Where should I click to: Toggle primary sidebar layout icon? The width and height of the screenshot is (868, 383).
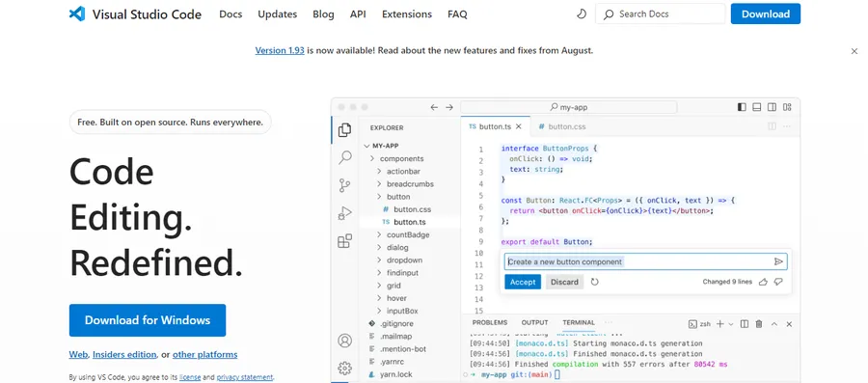pos(742,107)
